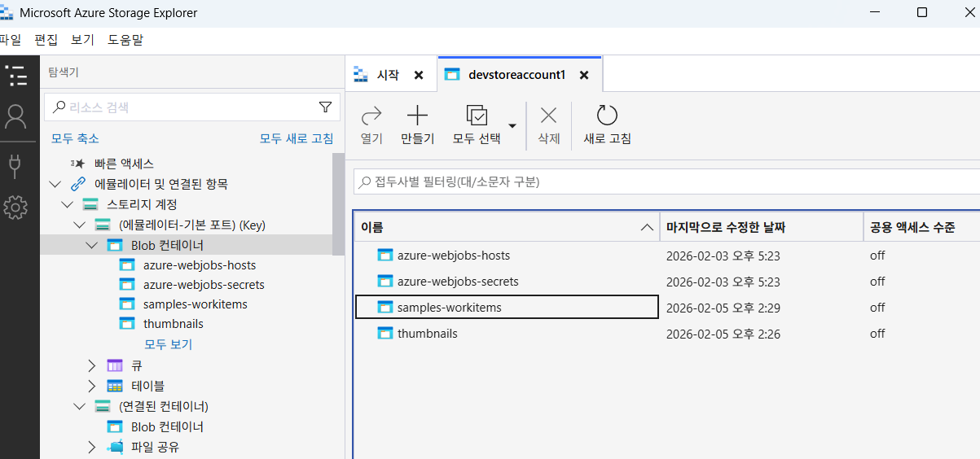Image resolution: width=980 pixels, height=459 pixels.
Task: Open the Account management person icon
Action: 15,117
